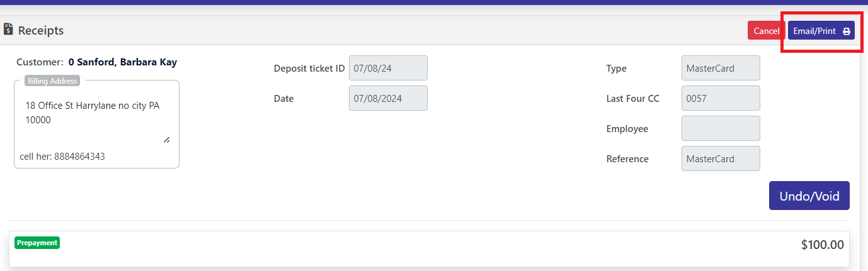The width and height of the screenshot is (868, 271).
Task: Click the empty Employee field
Action: click(x=721, y=128)
